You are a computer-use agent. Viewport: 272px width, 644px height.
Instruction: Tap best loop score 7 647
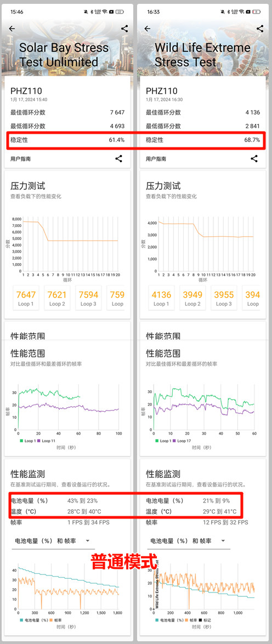click(117, 112)
